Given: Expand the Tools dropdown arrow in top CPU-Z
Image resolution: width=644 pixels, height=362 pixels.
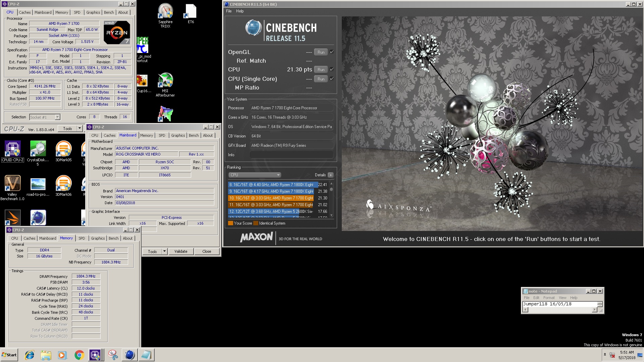Looking at the screenshot, I should (79, 129).
